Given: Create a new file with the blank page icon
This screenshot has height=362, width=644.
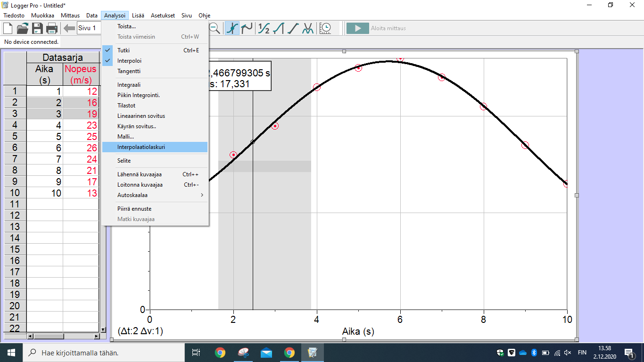Looking at the screenshot, I should click(x=8, y=28).
